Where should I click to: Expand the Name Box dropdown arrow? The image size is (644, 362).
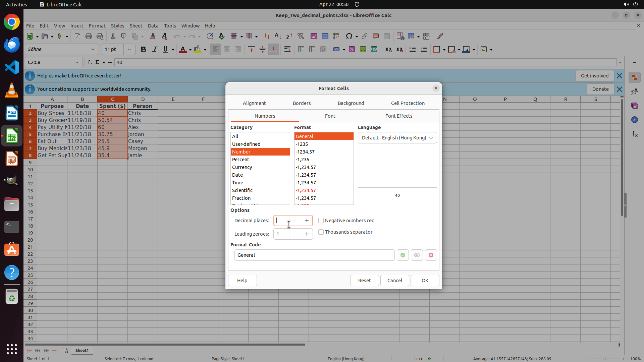point(77,62)
